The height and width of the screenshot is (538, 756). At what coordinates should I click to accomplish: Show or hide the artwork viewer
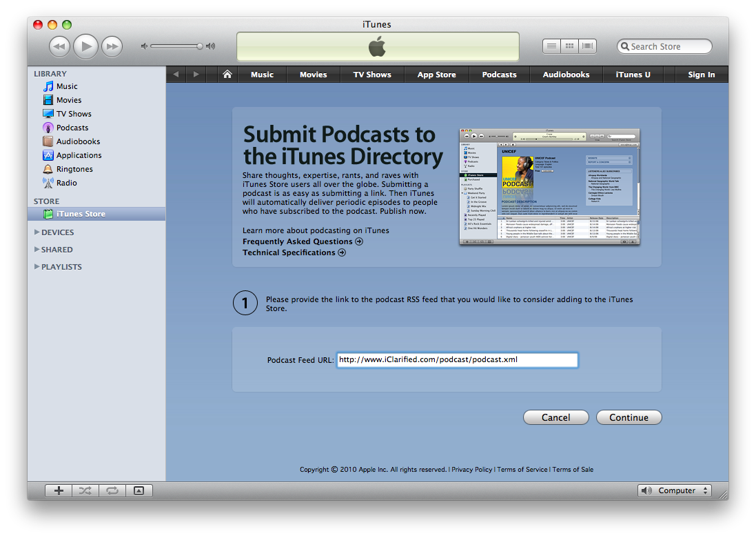click(139, 491)
